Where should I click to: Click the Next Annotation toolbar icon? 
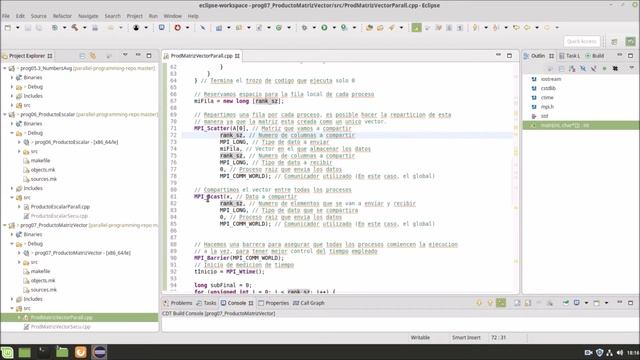476,28
